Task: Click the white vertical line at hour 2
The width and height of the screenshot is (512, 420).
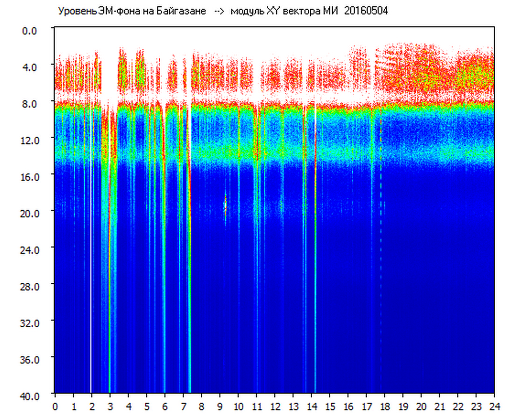Action: tap(91, 280)
